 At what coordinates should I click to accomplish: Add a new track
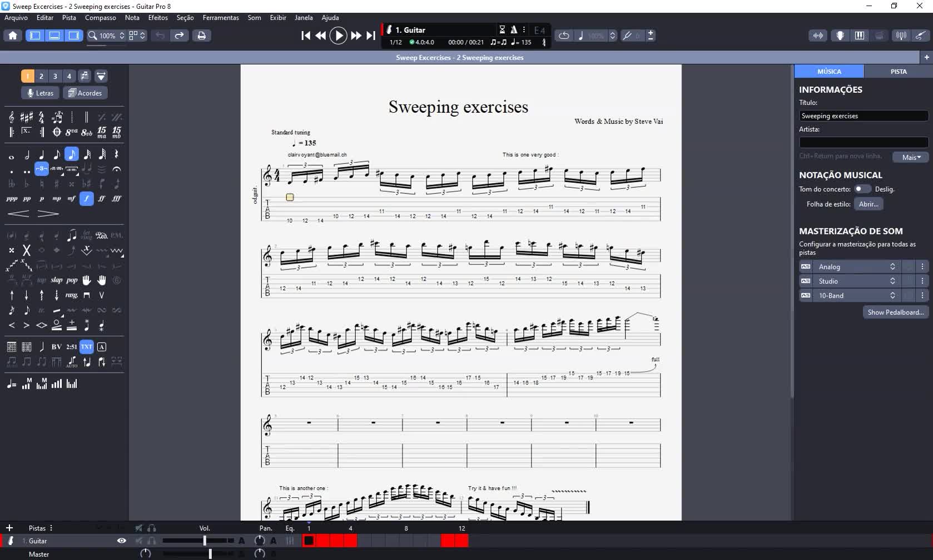click(9, 528)
